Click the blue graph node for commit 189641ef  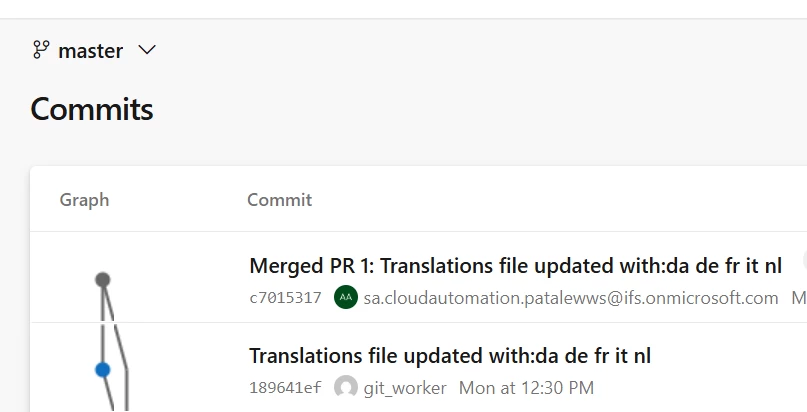[x=102, y=370]
